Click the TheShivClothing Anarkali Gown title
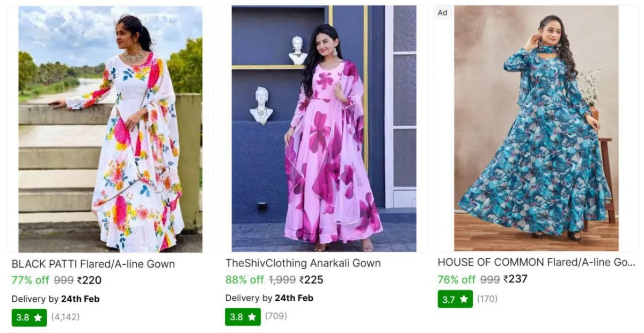The height and width of the screenshot is (333, 644). pyautogui.click(x=303, y=263)
